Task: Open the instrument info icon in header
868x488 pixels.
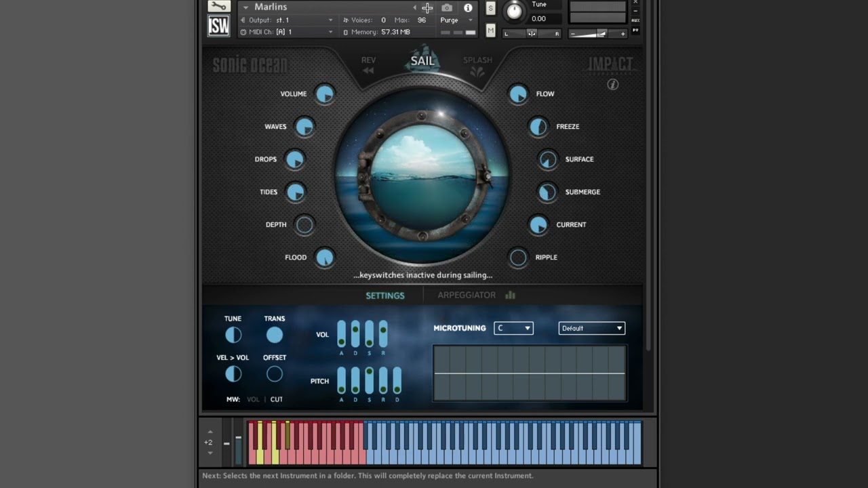Action: [x=468, y=7]
